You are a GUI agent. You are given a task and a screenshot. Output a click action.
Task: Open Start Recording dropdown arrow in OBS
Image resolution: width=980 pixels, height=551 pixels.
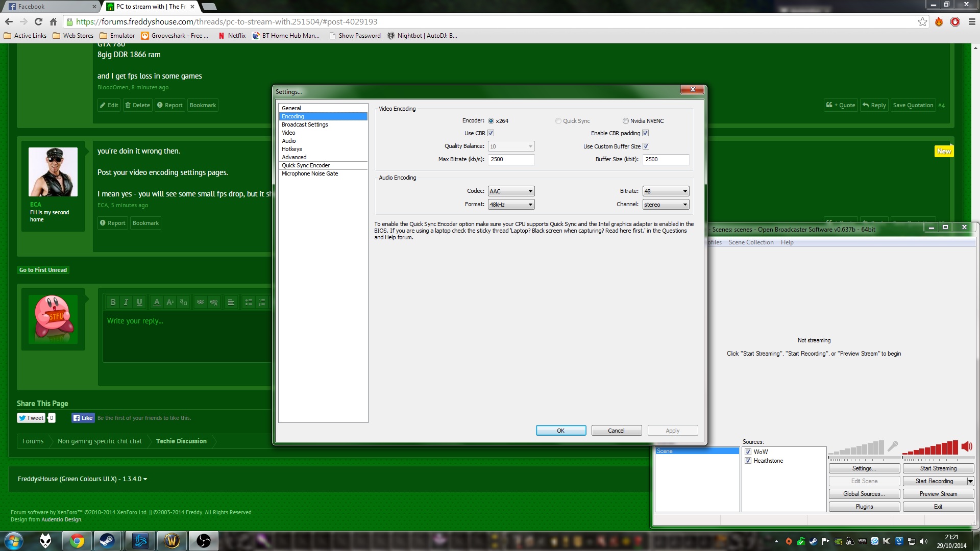point(970,481)
